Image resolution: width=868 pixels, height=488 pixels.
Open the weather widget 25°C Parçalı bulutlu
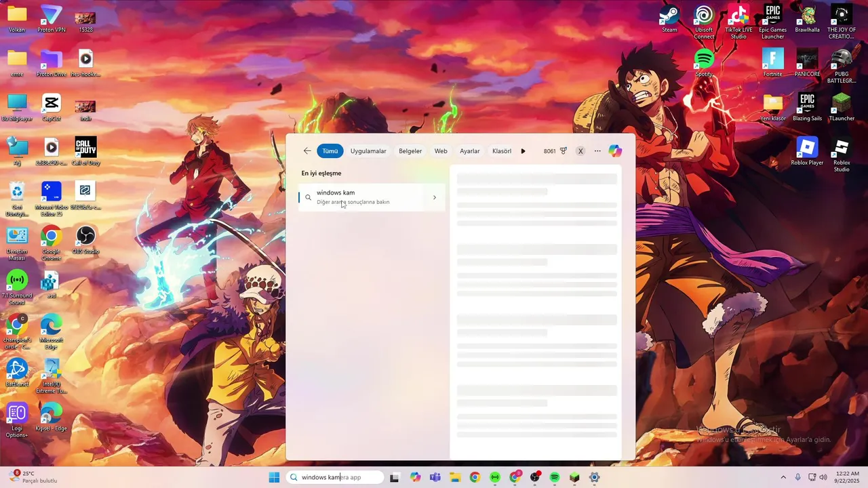34,477
